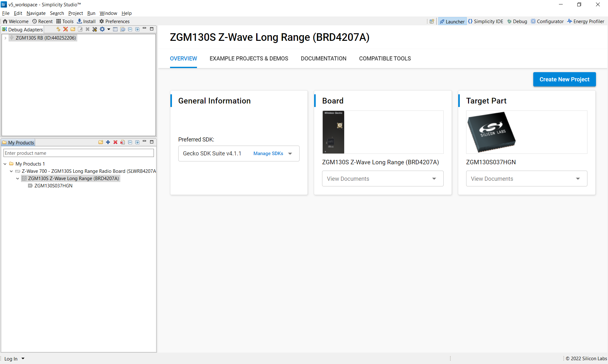Click the Enter product name field

pos(79,153)
